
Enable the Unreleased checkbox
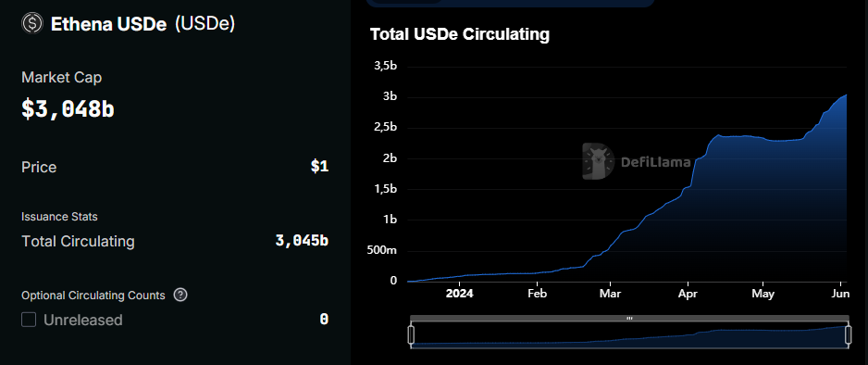[x=29, y=320]
